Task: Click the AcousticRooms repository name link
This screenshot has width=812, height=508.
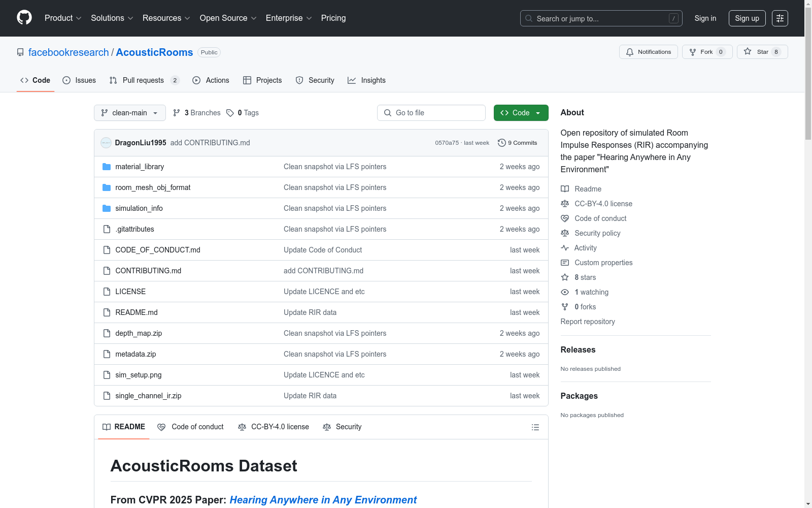Action: pos(154,52)
